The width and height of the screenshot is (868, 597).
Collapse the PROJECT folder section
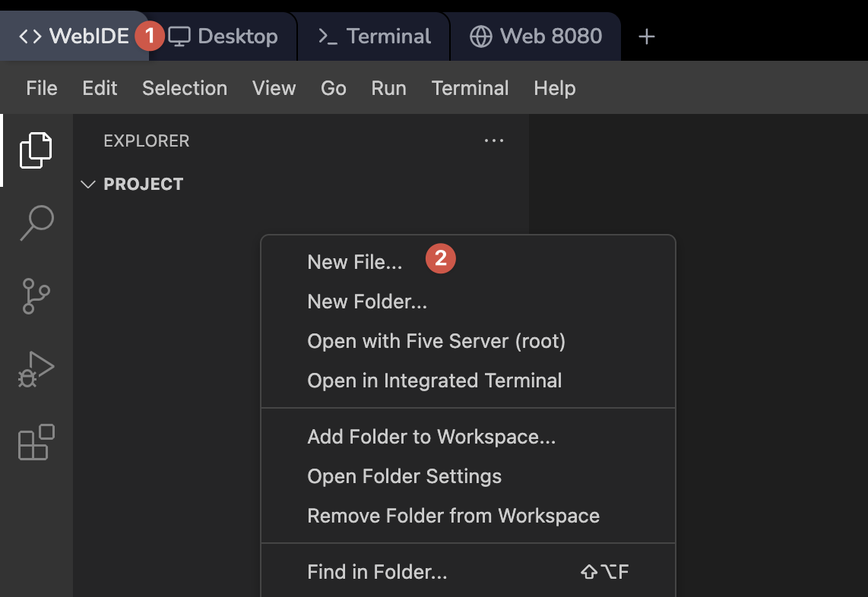click(89, 185)
